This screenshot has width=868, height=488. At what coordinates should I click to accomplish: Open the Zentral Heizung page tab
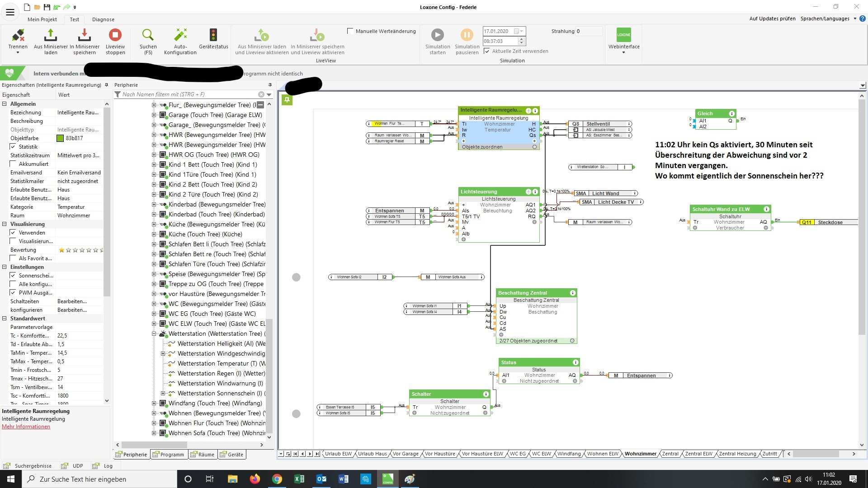tap(737, 454)
